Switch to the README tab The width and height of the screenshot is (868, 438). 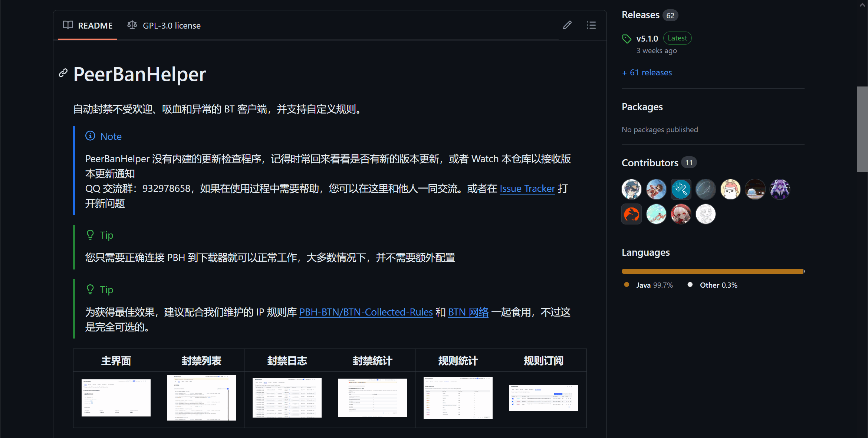[88, 25]
